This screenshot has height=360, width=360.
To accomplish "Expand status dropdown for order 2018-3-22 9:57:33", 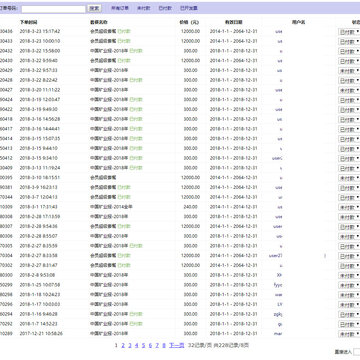I will [349, 71].
